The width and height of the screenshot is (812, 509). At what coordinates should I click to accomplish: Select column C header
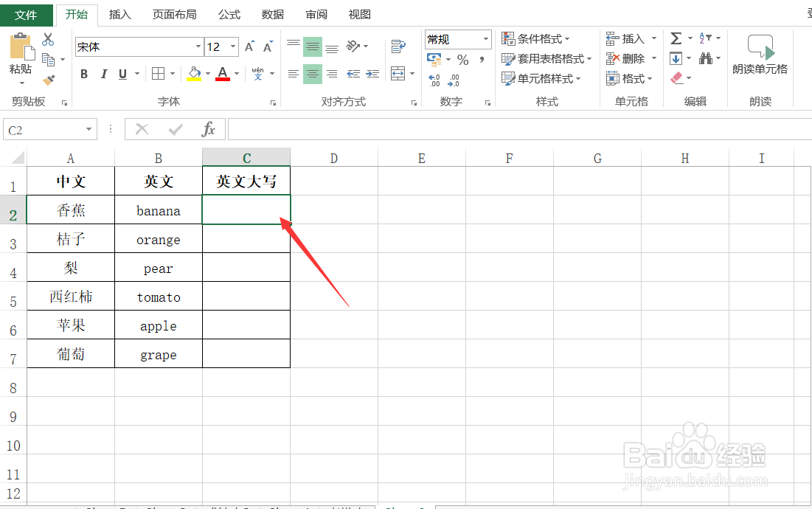[246, 158]
